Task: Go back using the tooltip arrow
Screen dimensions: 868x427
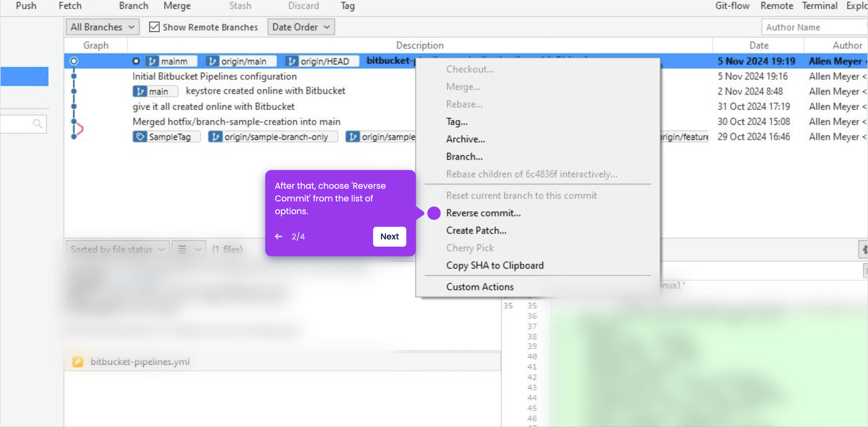Action: [279, 237]
